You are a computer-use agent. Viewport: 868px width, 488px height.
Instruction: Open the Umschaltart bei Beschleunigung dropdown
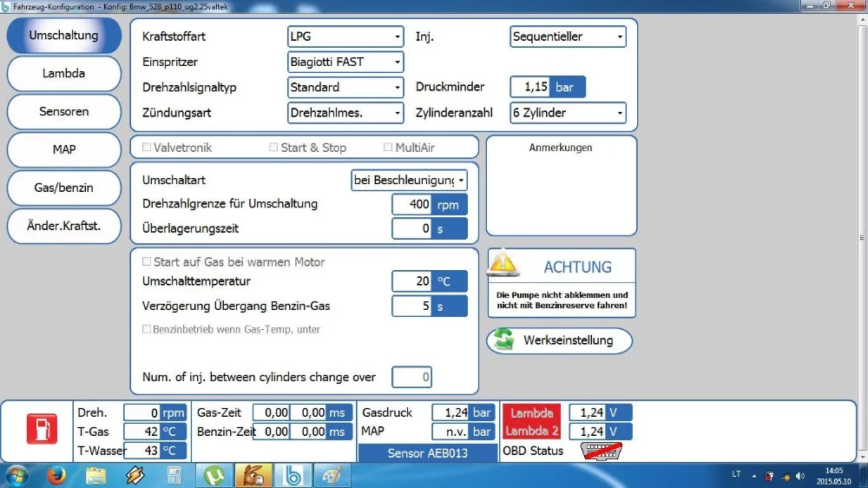pyautogui.click(x=409, y=180)
